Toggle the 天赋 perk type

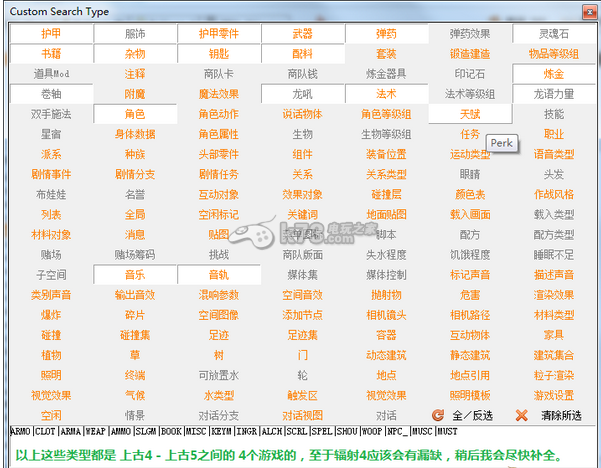(469, 113)
